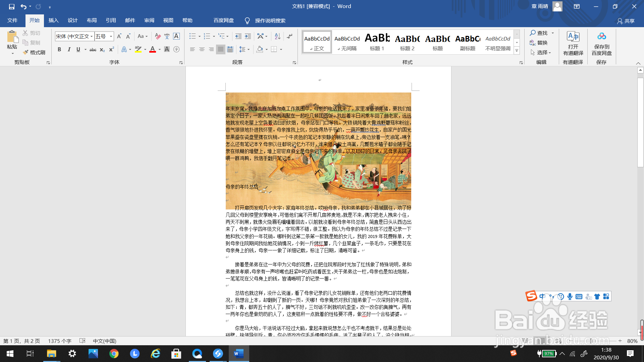
Task: Click the 清除所有格式 clear formatting icon
Action: click(158, 36)
